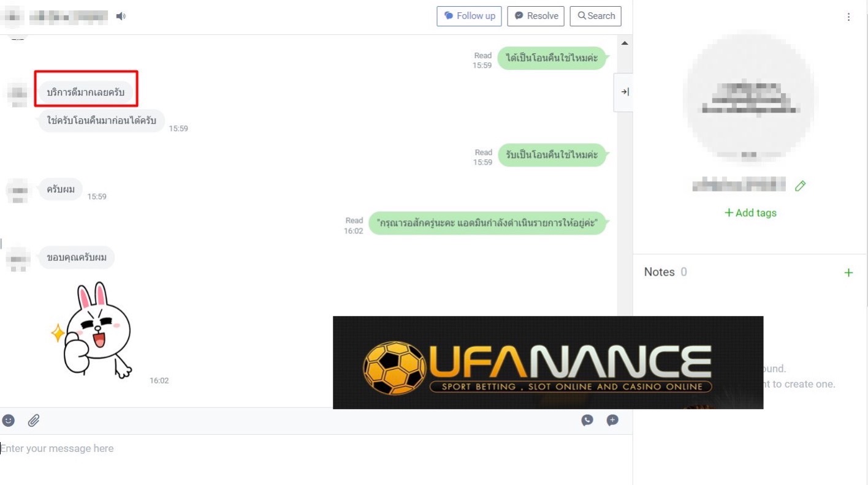Start a voice call using the phone icon
This screenshot has height=485, width=868.
(587, 420)
